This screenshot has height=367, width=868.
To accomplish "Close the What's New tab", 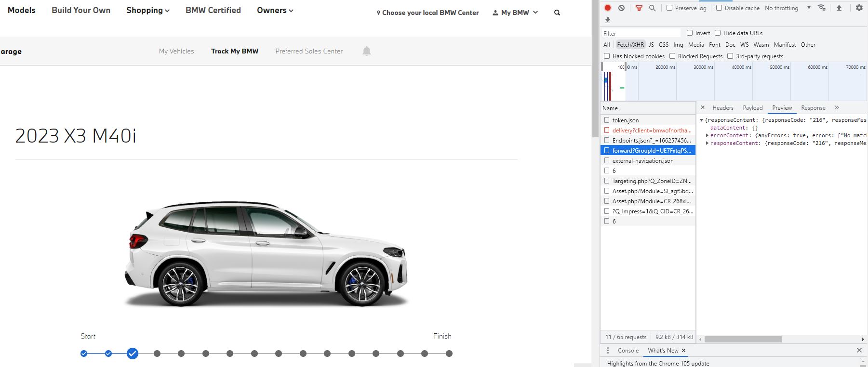I will [x=683, y=350].
